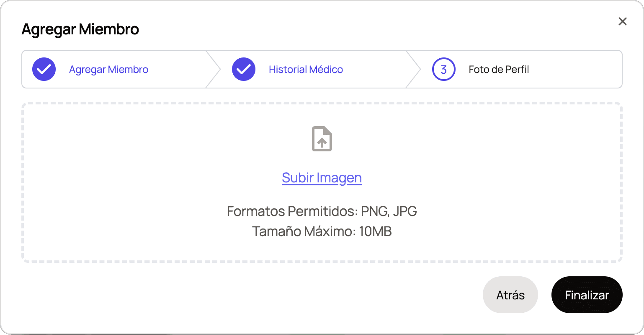The width and height of the screenshot is (644, 335).
Task: Select the Agregar Miembro dialog title
Action: [x=80, y=29]
